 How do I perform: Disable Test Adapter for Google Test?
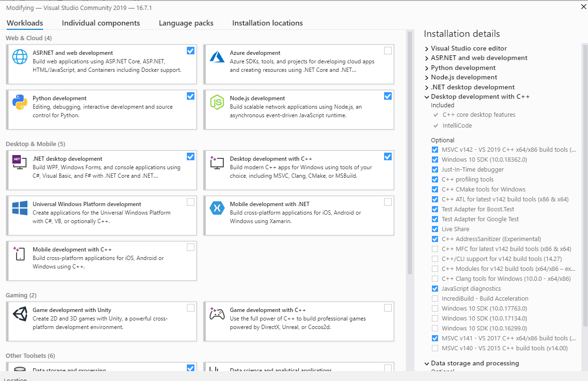[435, 219]
